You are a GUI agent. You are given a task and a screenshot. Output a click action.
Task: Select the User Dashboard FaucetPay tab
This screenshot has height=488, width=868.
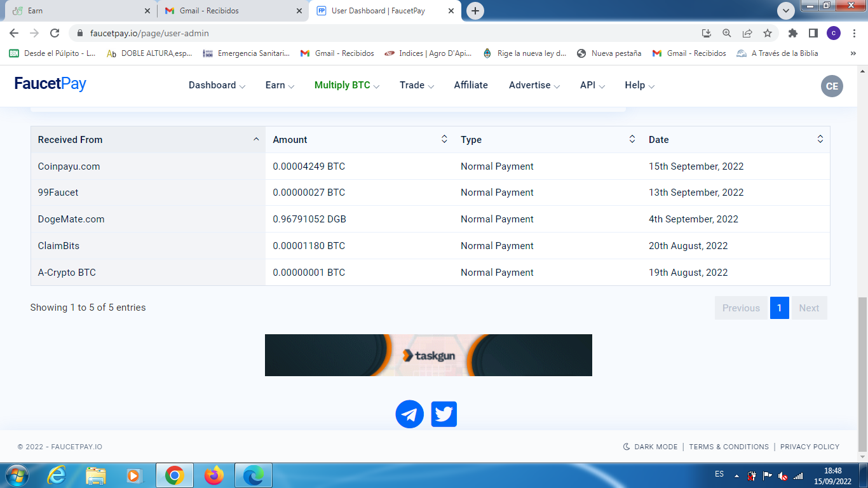pos(386,11)
